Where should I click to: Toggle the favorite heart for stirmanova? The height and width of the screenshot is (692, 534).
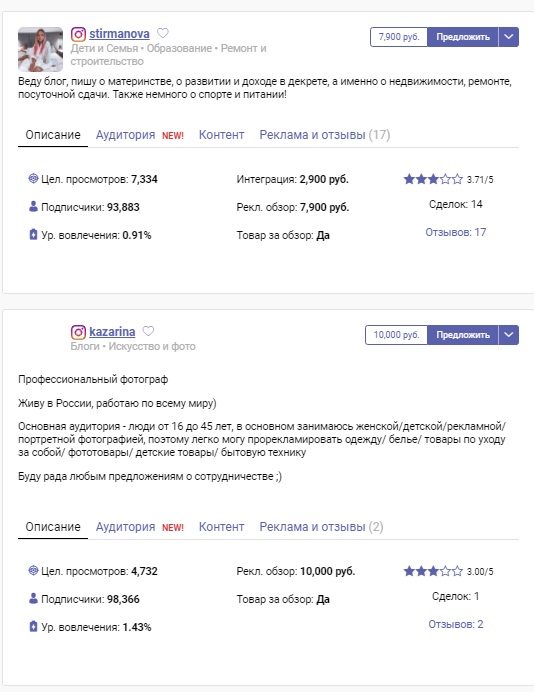[x=163, y=33]
